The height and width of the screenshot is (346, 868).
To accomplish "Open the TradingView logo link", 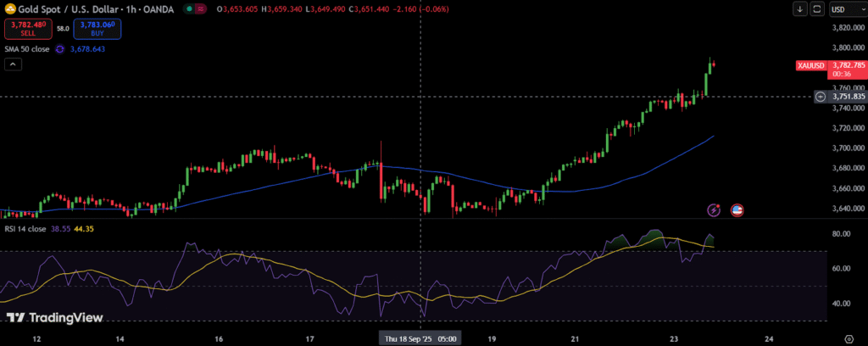I will (x=55, y=318).
